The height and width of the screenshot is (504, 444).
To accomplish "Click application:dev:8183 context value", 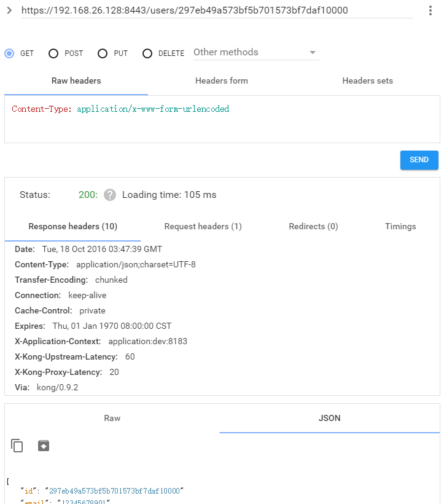I will pos(147,341).
